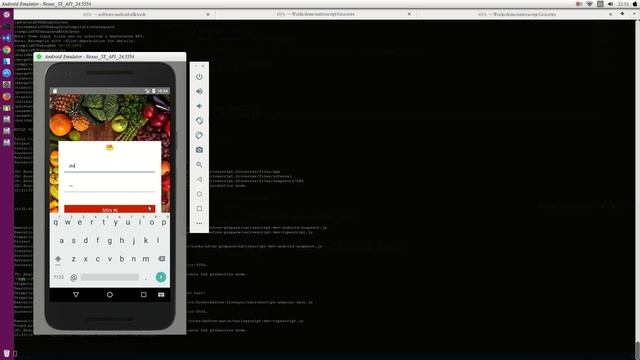This screenshot has height=360, width=640.
Task: Tap Android navigation bar home circle
Action: 110,294
